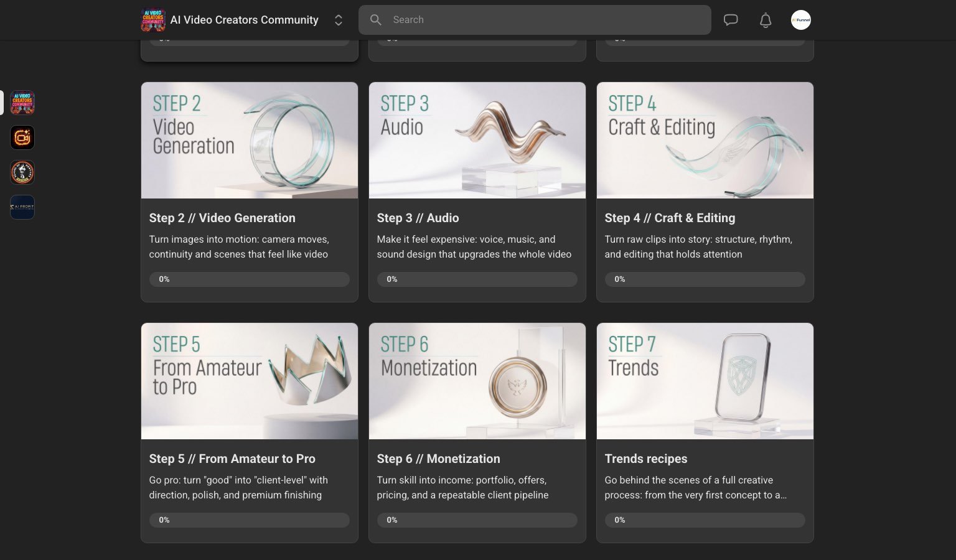
Task: Open the chat messages icon
Action: (731, 19)
